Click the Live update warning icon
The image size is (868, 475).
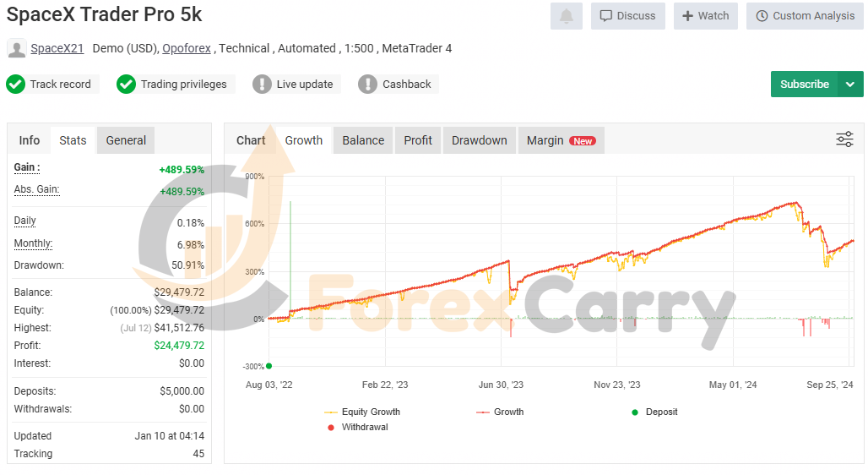coord(262,85)
